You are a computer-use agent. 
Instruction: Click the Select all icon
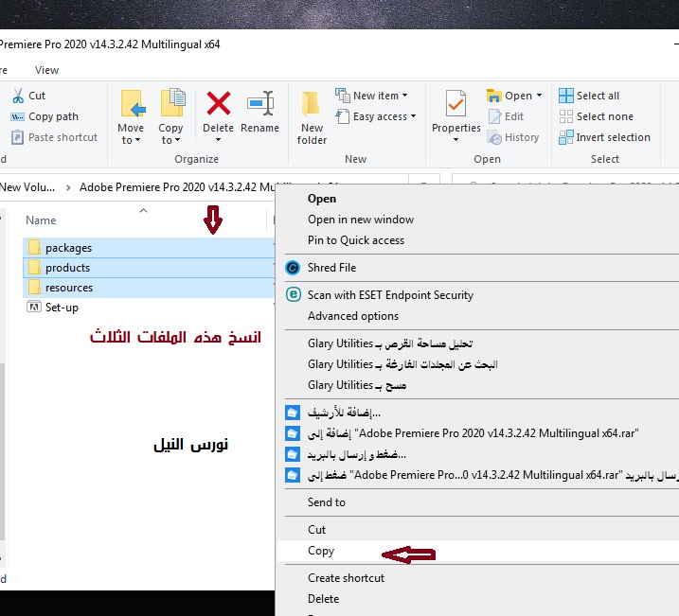point(566,96)
